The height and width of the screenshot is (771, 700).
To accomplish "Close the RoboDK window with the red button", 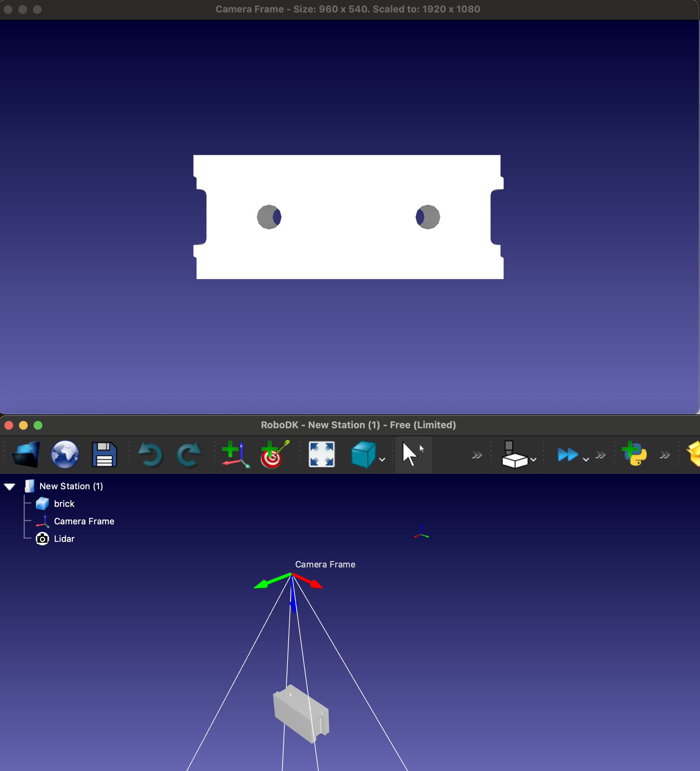I will point(9,425).
